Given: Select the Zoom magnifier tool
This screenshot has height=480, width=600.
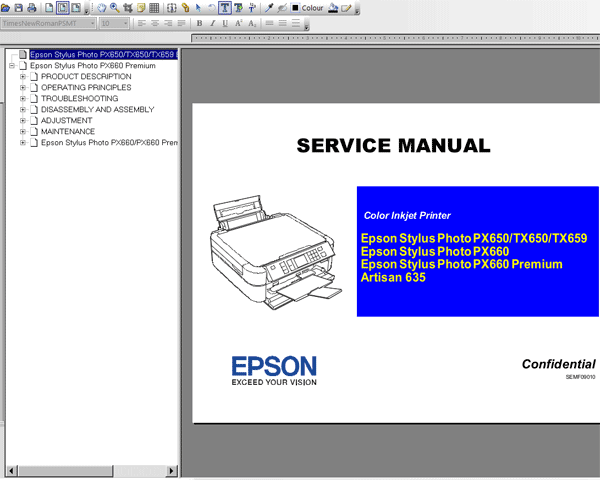Looking at the screenshot, I should coord(114,8).
